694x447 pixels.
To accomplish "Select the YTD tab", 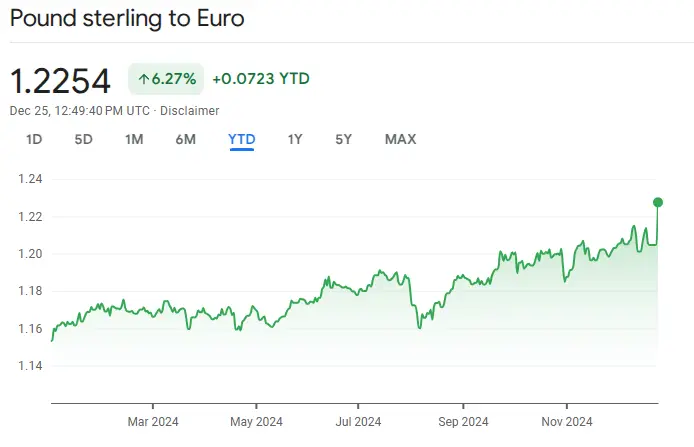I will [x=242, y=139].
